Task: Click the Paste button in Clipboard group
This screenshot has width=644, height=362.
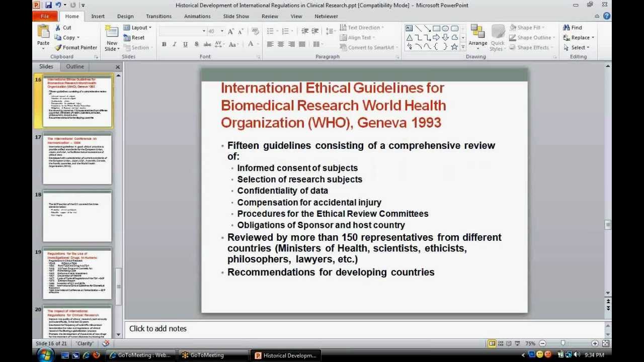Action: click(43, 37)
